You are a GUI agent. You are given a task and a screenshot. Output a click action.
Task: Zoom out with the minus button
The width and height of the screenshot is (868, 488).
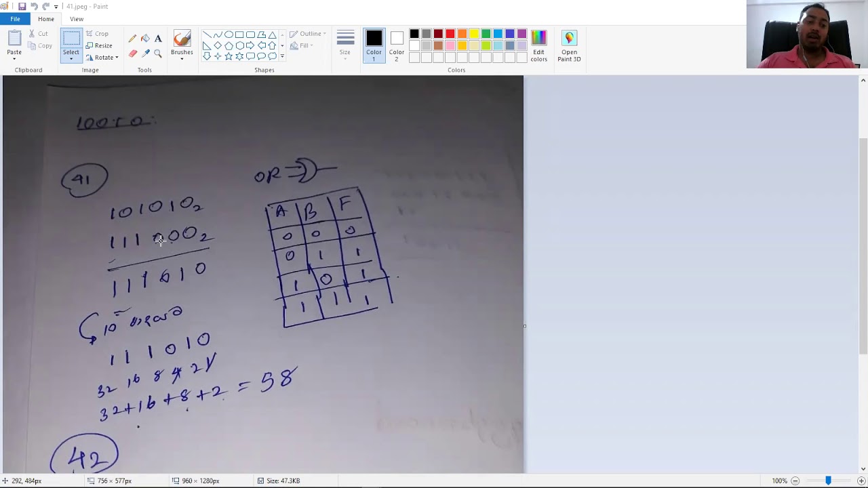(x=795, y=481)
